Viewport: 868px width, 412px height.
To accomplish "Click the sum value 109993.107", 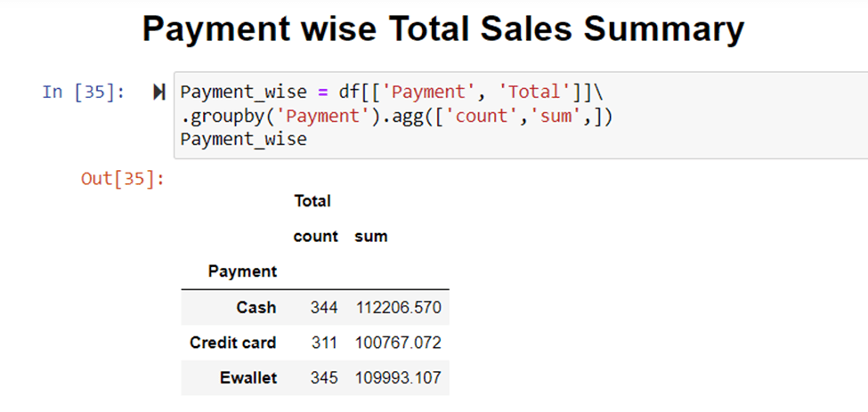I will point(398,378).
